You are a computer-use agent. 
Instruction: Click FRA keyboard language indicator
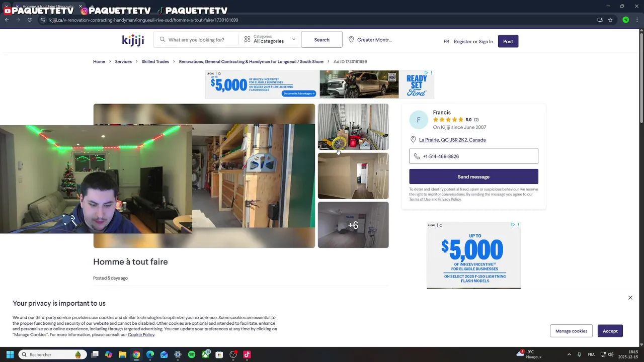pos(591,354)
